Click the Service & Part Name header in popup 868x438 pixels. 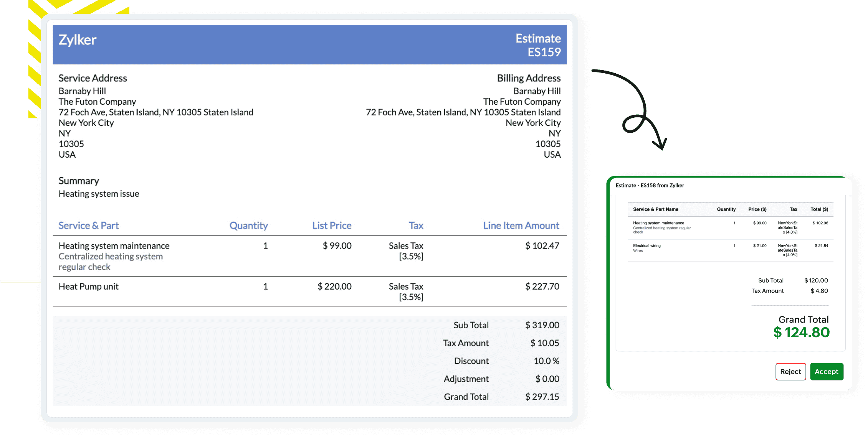coord(655,209)
